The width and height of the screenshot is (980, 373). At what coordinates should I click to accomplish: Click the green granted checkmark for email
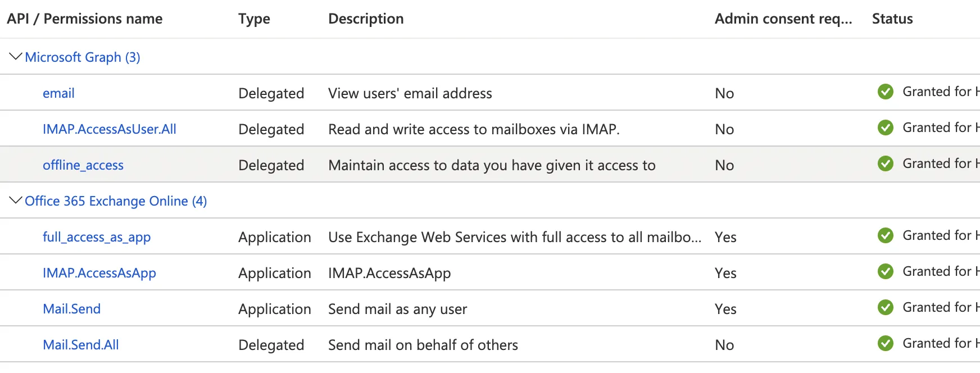pyautogui.click(x=886, y=92)
